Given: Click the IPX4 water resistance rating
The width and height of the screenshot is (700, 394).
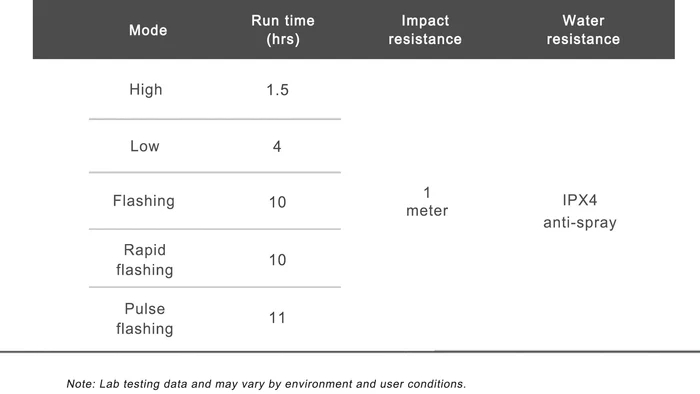Looking at the screenshot, I should 579,200.
